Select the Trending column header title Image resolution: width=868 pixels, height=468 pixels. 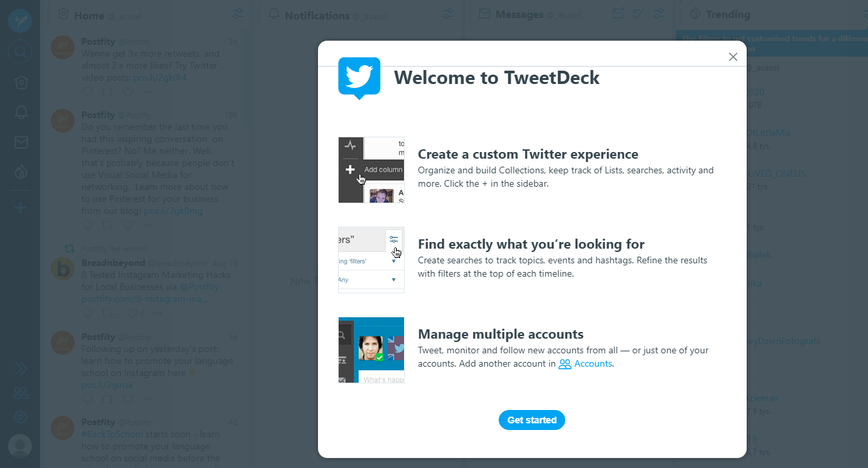(x=728, y=14)
